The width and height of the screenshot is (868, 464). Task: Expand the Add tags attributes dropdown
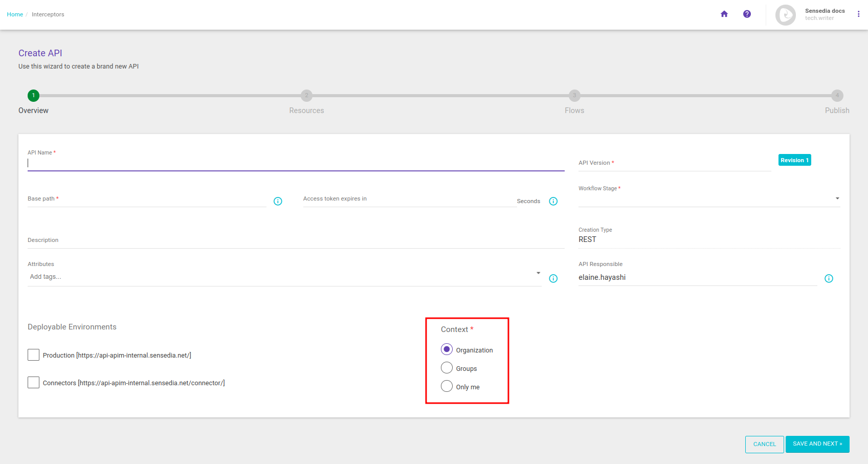coord(538,273)
